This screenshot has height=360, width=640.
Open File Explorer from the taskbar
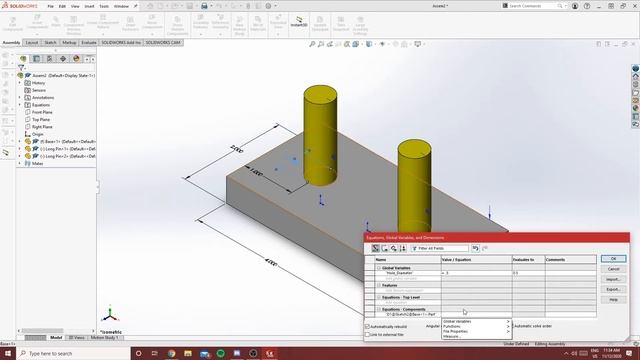coord(188,353)
